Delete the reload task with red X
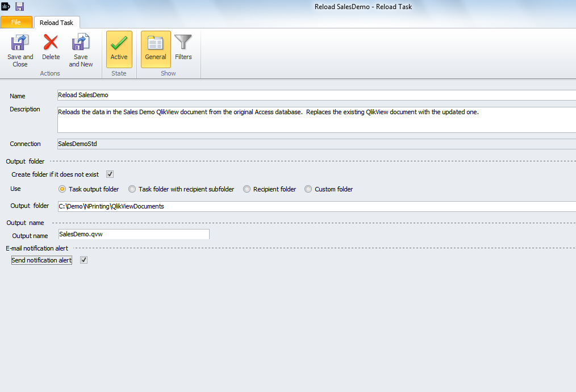This screenshot has height=392, width=576. coord(51,47)
